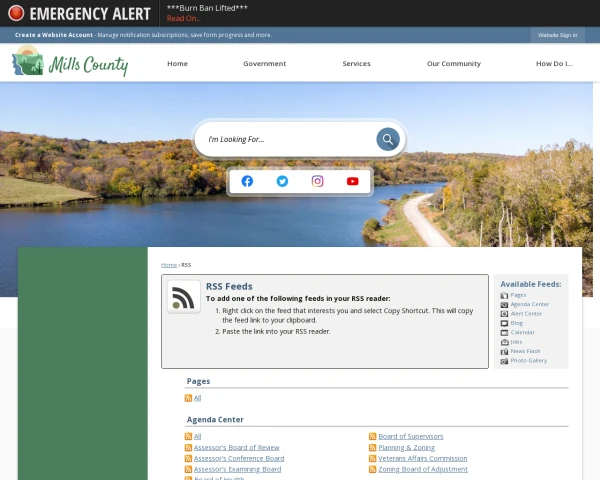Click the magnifier search button

(x=388, y=139)
